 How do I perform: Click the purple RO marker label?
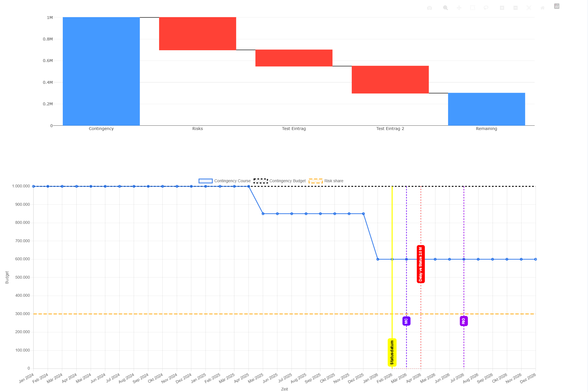click(x=464, y=321)
